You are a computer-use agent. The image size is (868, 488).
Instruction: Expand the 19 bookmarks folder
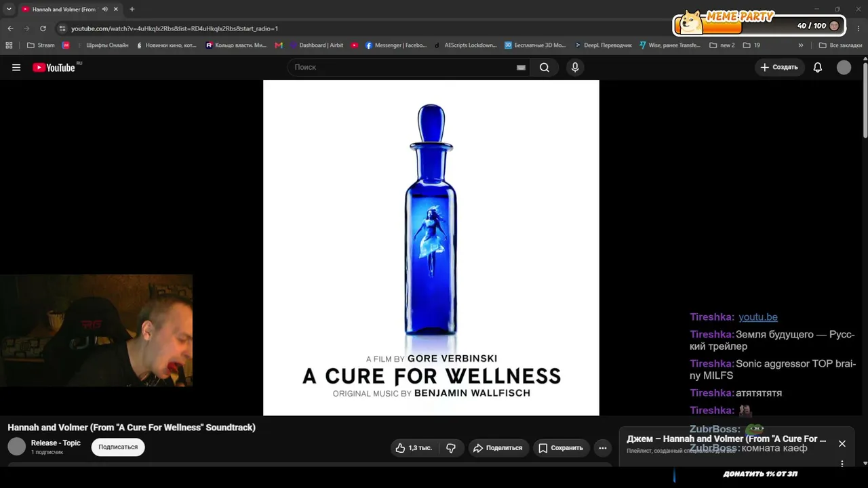pos(751,45)
